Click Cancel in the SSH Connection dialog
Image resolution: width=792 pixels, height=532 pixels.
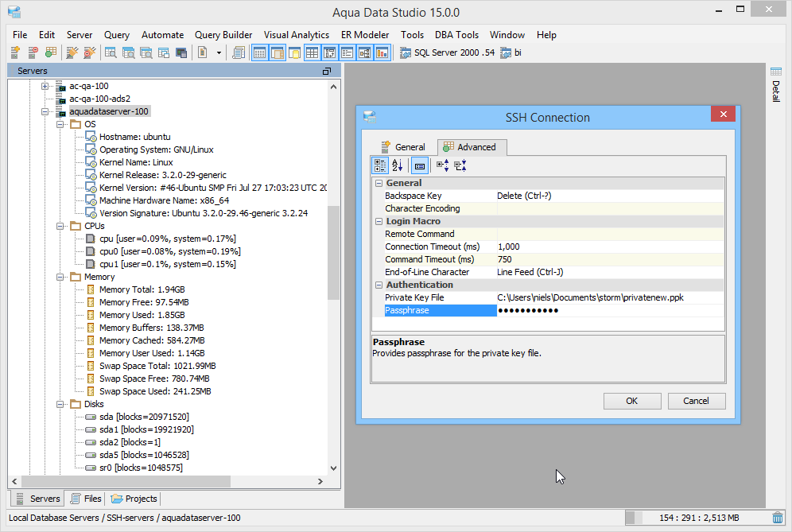(x=696, y=401)
